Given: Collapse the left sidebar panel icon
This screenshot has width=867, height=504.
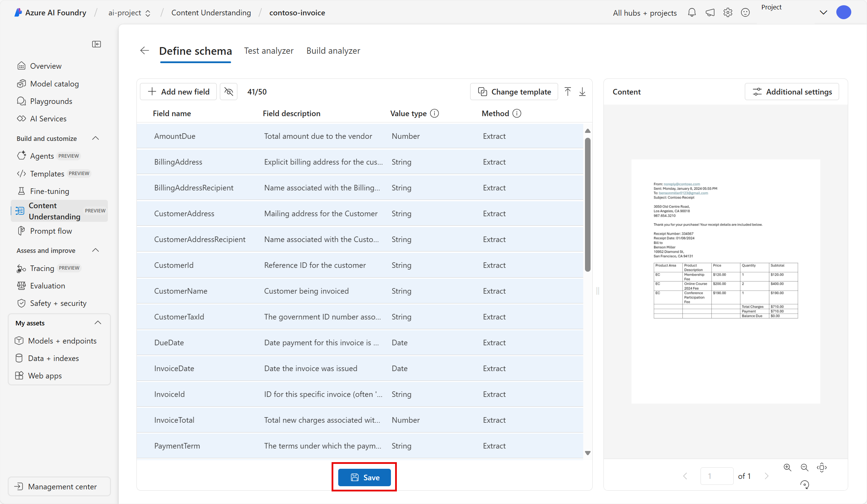Looking at the screenshot, I should coord(96,44).
